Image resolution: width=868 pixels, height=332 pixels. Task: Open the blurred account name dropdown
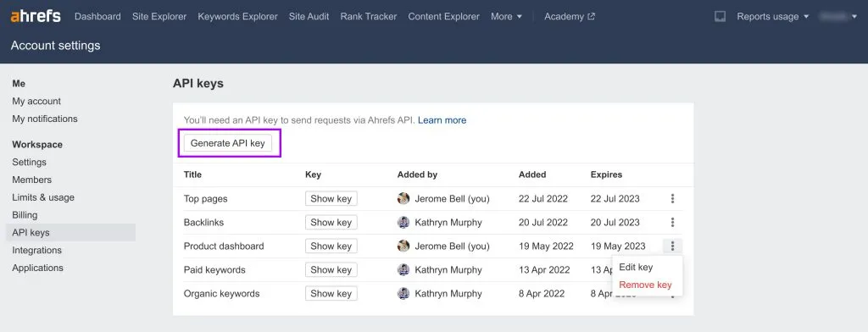click(x=838, y=17)
